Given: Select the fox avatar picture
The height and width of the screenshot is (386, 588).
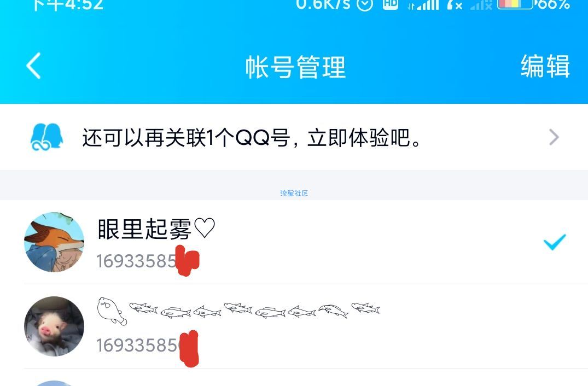Looking at the screenshot, I should point(54,242).
